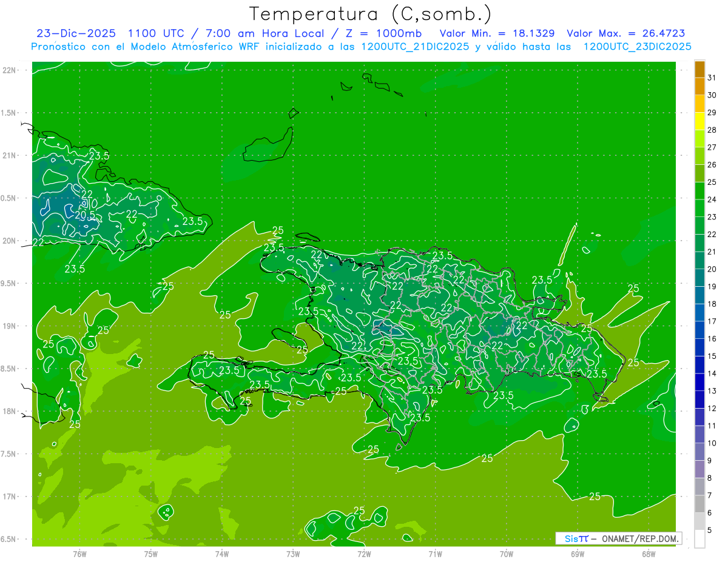Click the lime colorbar segment between 26 and 27
This screenshot has width=728, height=562.
coord(699,156)
